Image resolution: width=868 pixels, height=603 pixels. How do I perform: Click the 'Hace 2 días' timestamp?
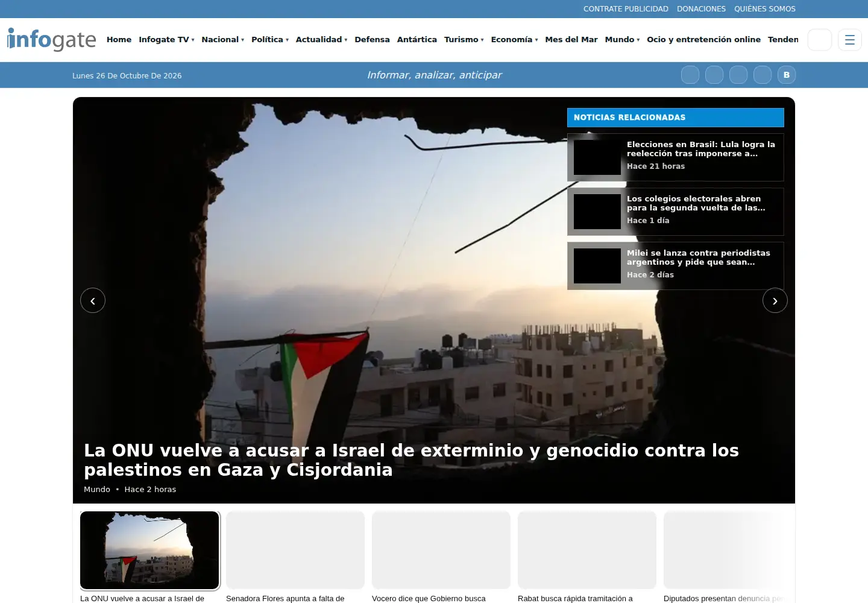pyautogui.click(x=650, y=275)
